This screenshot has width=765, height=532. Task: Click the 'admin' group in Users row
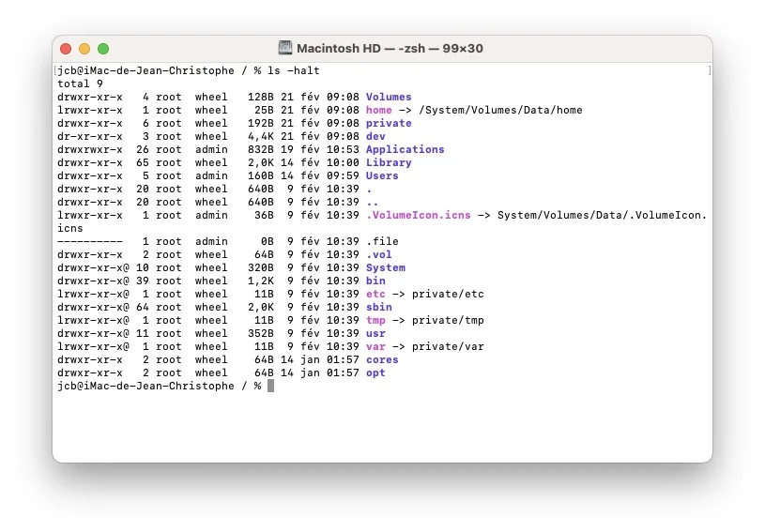click(211, 176)
